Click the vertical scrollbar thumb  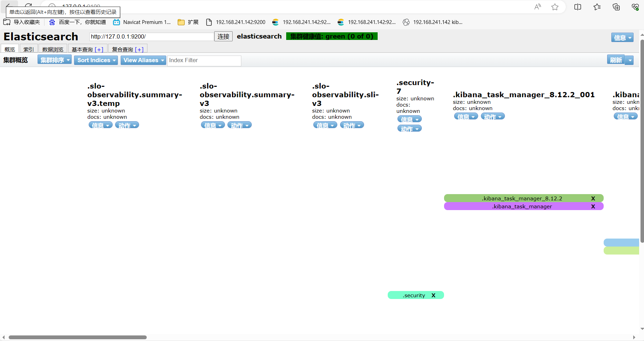pyautogui.click(x=642, y=141)
